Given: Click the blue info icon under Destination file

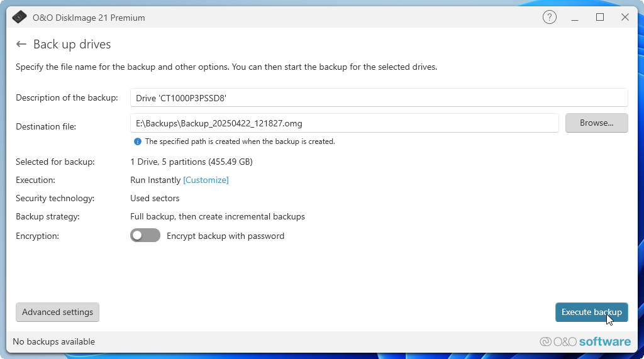Looking at the screenshot, I should tap(138, 141).
